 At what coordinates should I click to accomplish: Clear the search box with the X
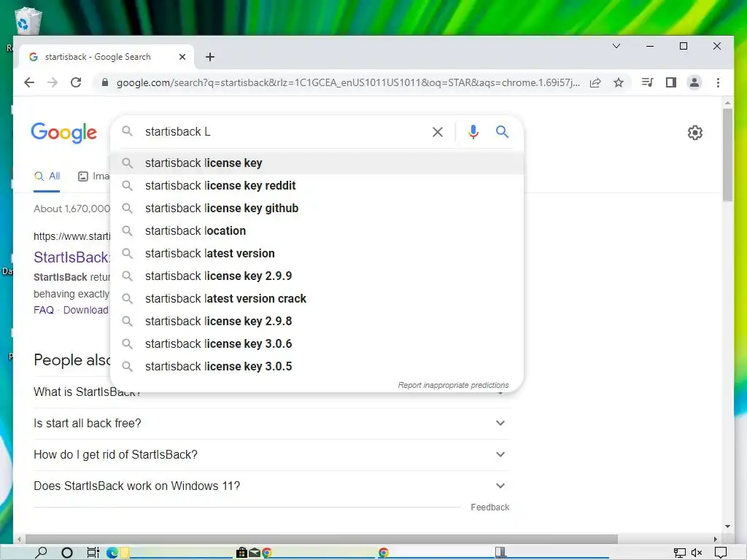click(x=438, y=132)
